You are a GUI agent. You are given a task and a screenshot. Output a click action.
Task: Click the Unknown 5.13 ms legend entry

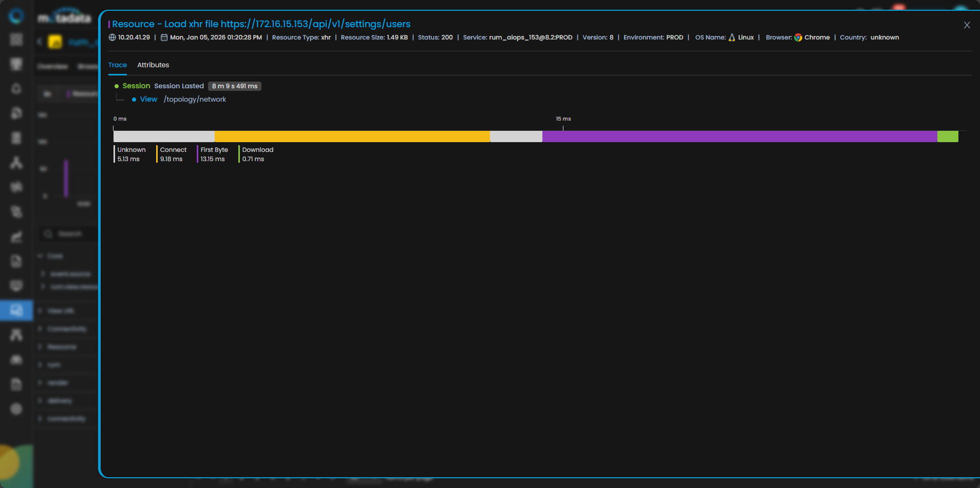(x=130, y=154)
